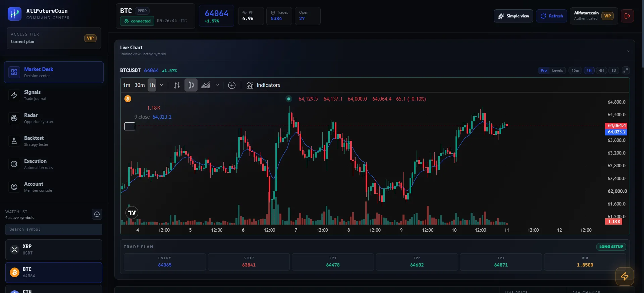Click the BTC coin icon in watchlist
The width and height of the screenshot is (644, 293).
14,273
